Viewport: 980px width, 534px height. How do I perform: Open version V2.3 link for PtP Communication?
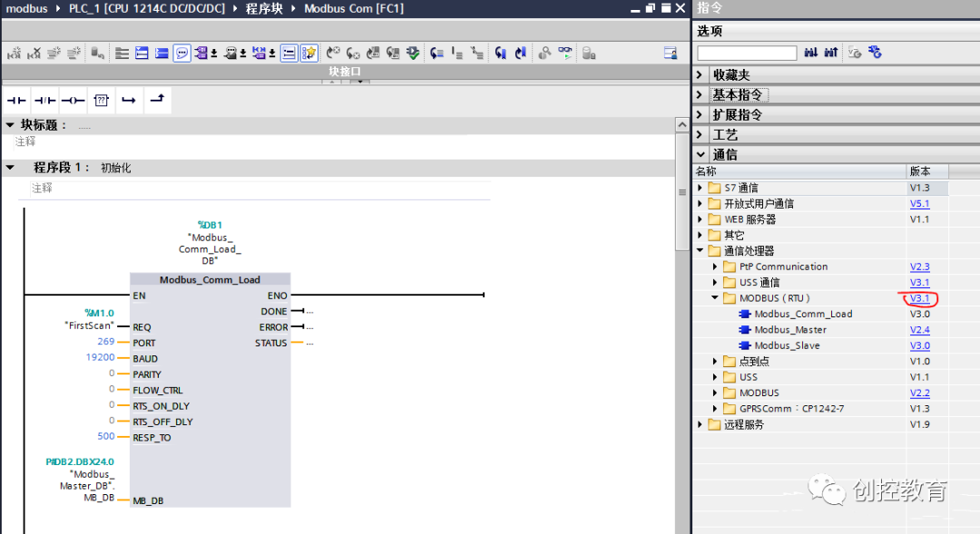click(919, 267)
